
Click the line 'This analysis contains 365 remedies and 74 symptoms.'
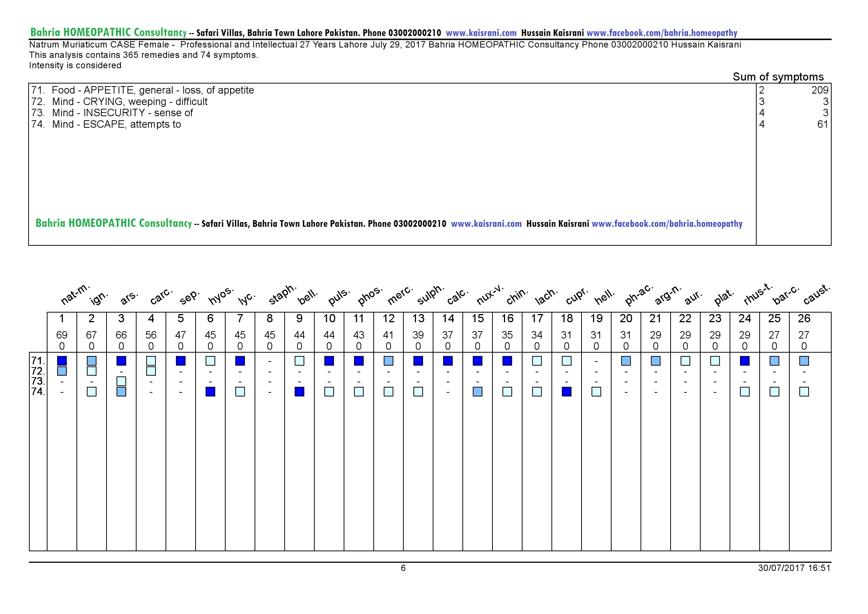tap(144, 55)
